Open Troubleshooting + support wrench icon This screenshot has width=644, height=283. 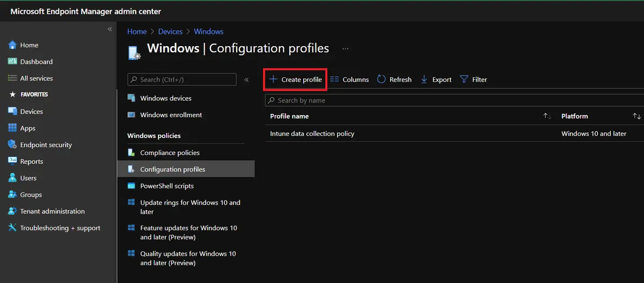coord(12,228)
